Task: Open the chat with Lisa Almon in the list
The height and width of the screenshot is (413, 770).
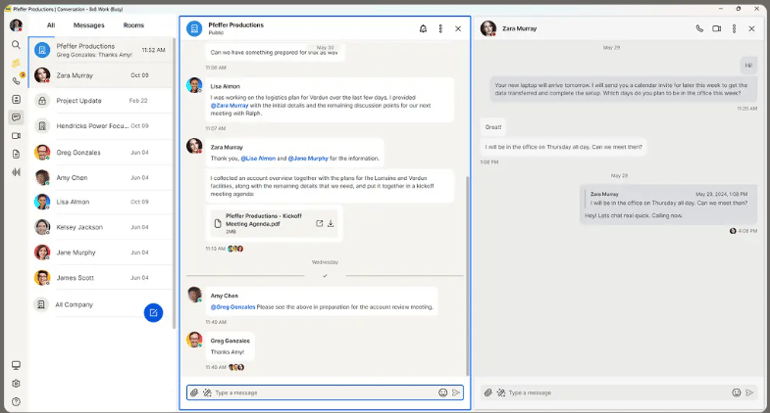Action: 101,202
